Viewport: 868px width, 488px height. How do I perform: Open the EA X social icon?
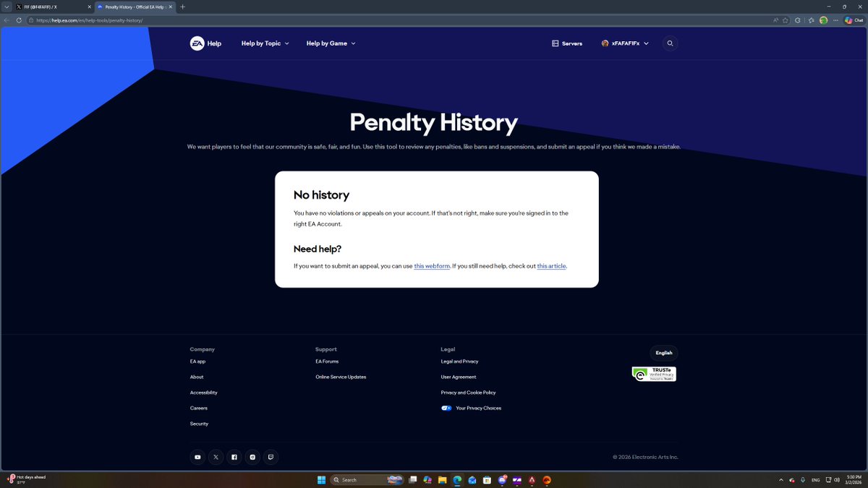[x=216, y=457]
